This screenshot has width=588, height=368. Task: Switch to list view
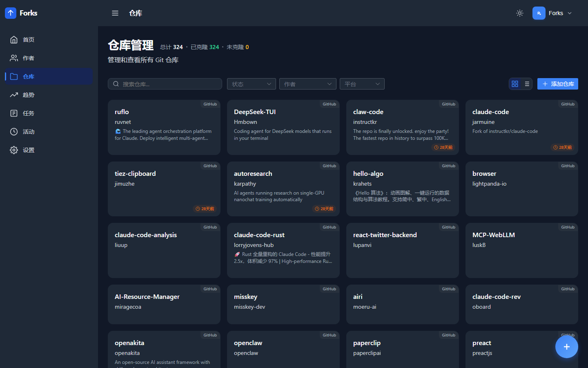(x=527, y=84)
